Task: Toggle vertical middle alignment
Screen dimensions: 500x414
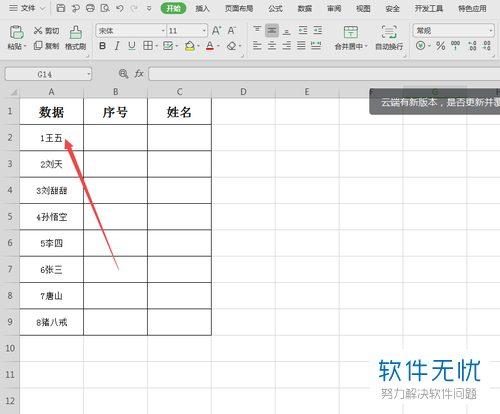Action: click(272, 30)
